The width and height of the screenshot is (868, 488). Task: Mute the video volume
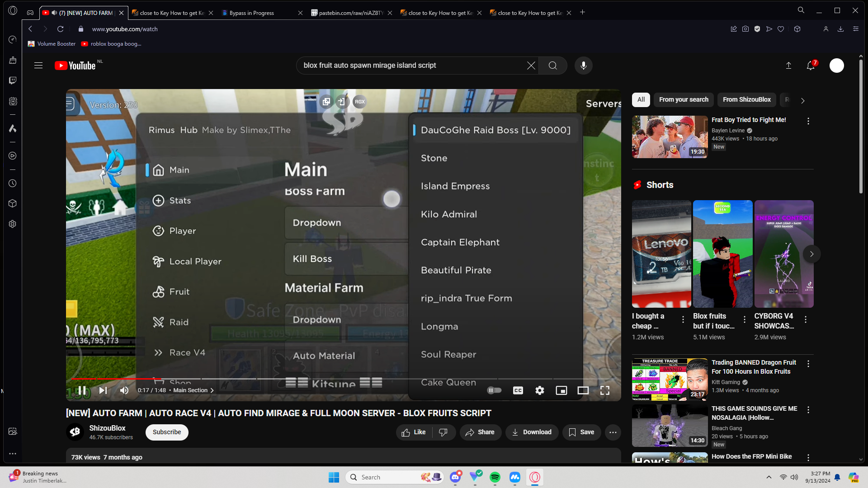[124, 390]
